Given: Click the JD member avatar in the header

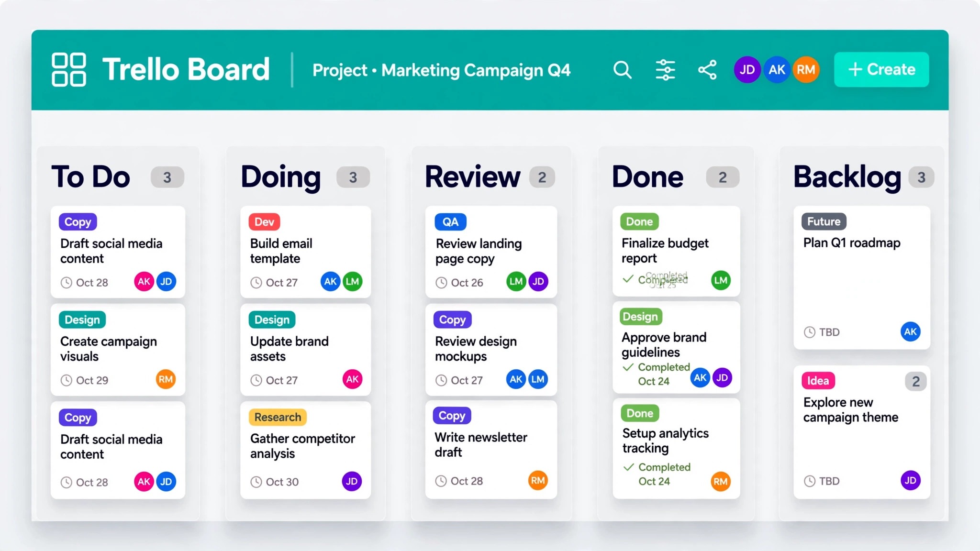Looking at the screenshot, I should pos(747,70).
